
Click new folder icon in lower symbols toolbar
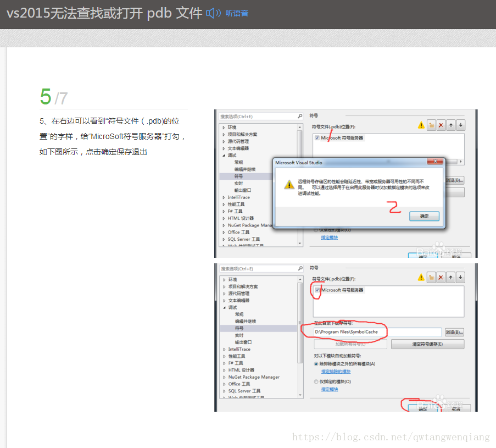(431, 278)
